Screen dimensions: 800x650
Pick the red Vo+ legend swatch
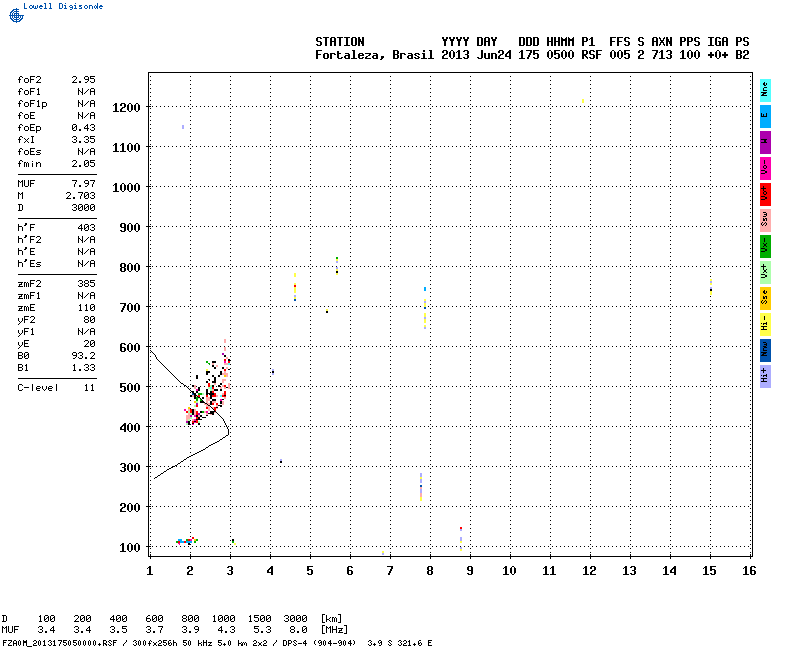coord(765,194)
